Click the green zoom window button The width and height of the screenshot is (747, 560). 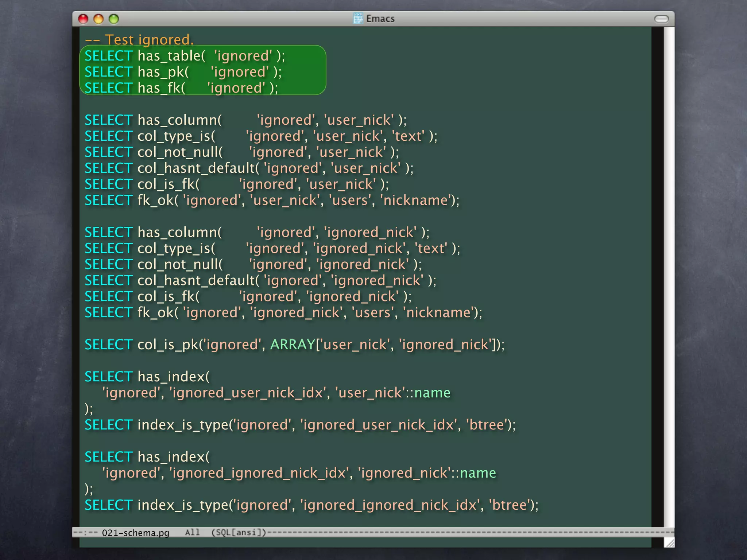coord(114,19)
